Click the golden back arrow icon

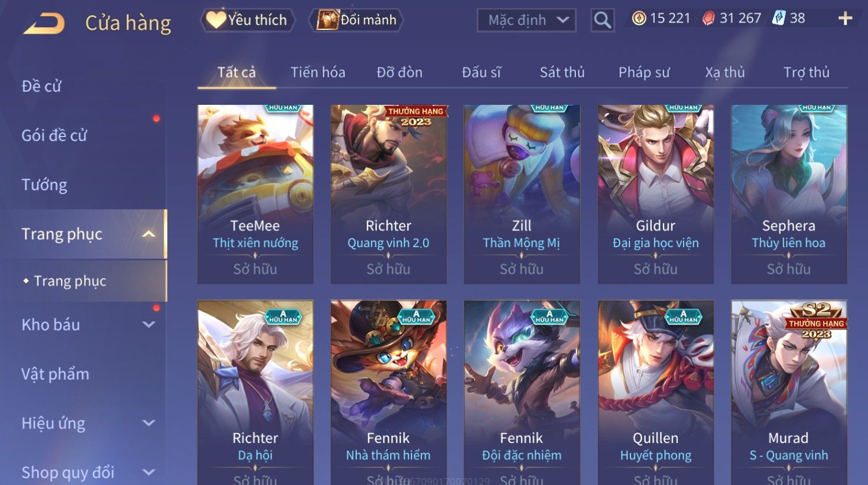[44, 23]
